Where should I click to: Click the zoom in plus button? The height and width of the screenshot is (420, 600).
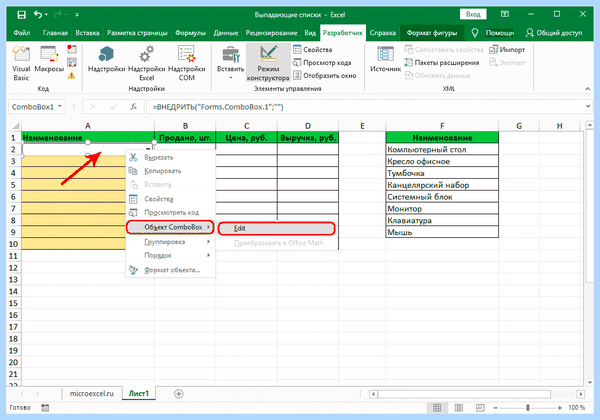coord(559,408)
